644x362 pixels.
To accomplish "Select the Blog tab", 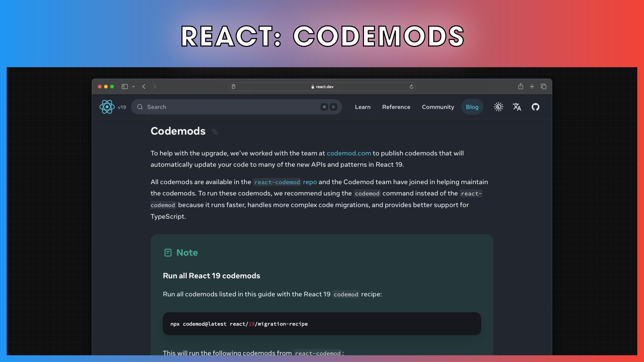I will point(472,107).
